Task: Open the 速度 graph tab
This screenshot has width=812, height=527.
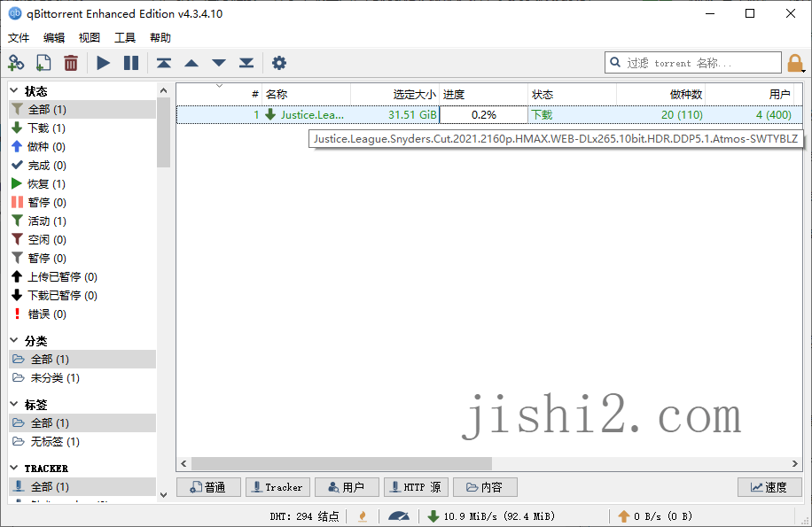Action: (769, 487)
